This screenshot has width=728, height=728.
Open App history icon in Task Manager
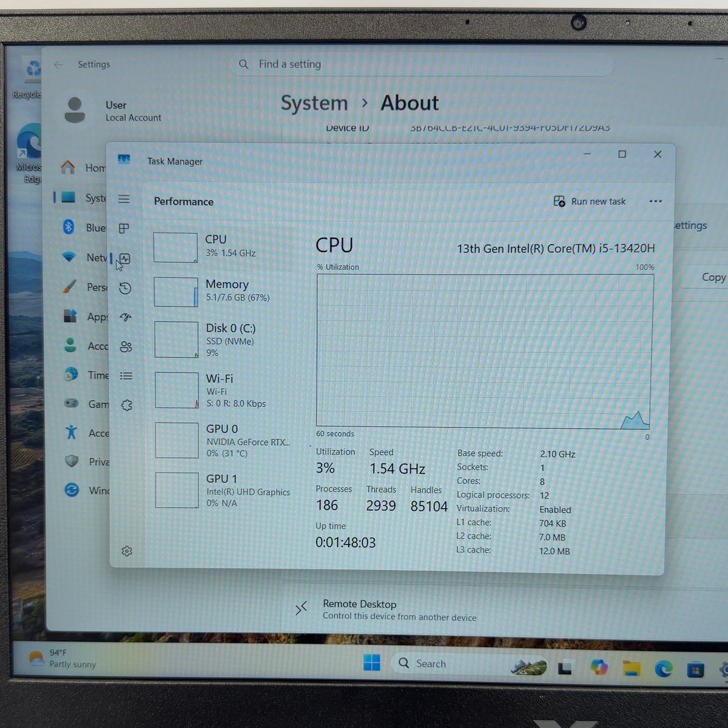[x=125, y=288]
